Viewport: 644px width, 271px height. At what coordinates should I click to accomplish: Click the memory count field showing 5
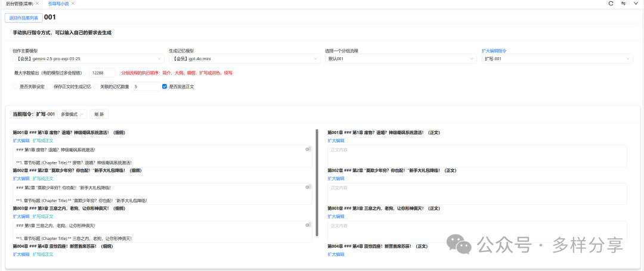145,87
